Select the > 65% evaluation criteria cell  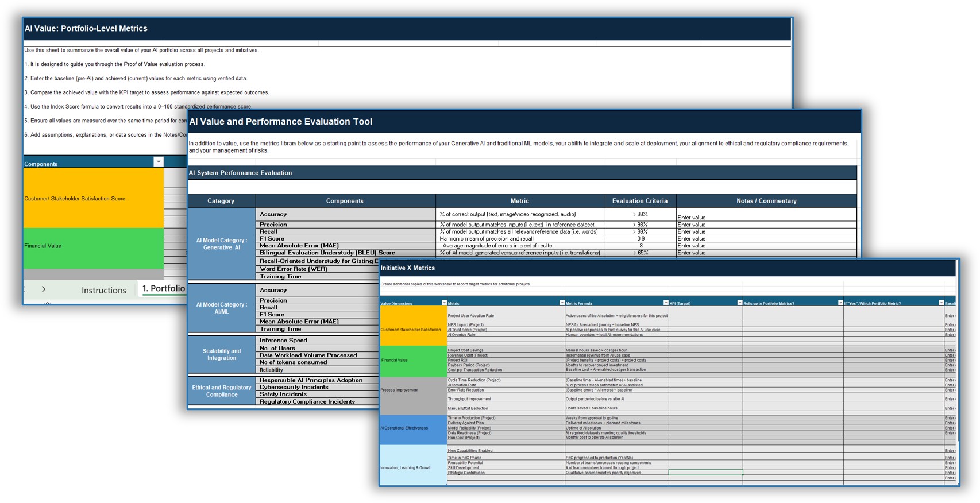coord(641,253)
